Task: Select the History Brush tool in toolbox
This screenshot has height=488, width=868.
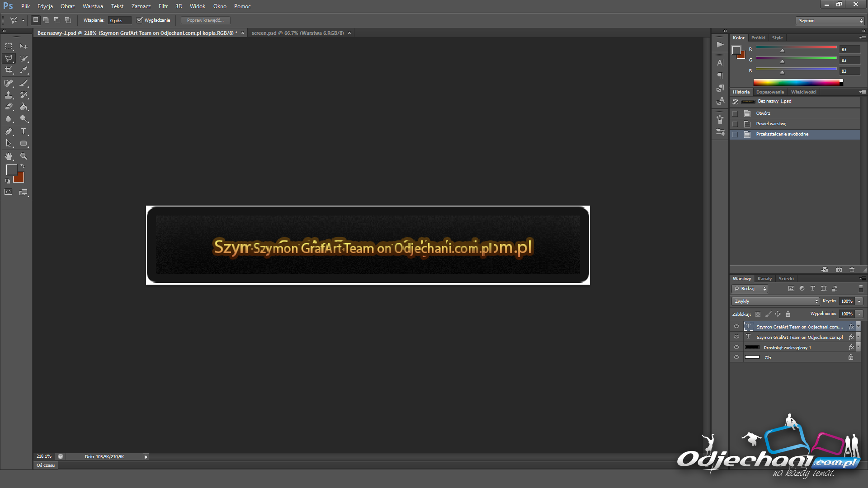Action: (24, 95)
